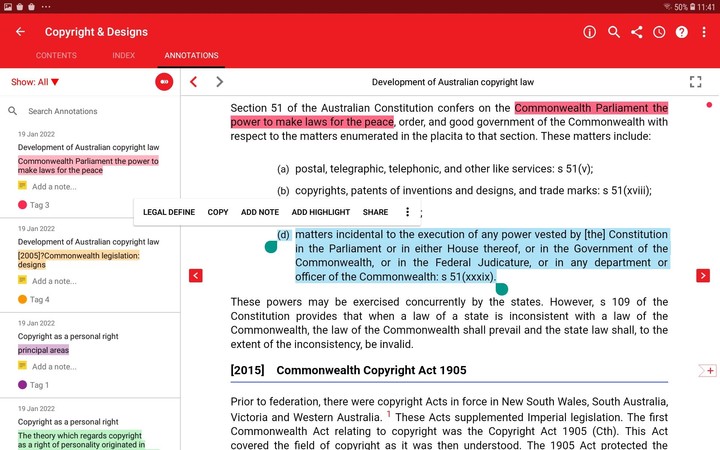Viewport: 720px width, 450px height.
Task: Navigate back with toolbar left chevron
Action: coord(194,82)
